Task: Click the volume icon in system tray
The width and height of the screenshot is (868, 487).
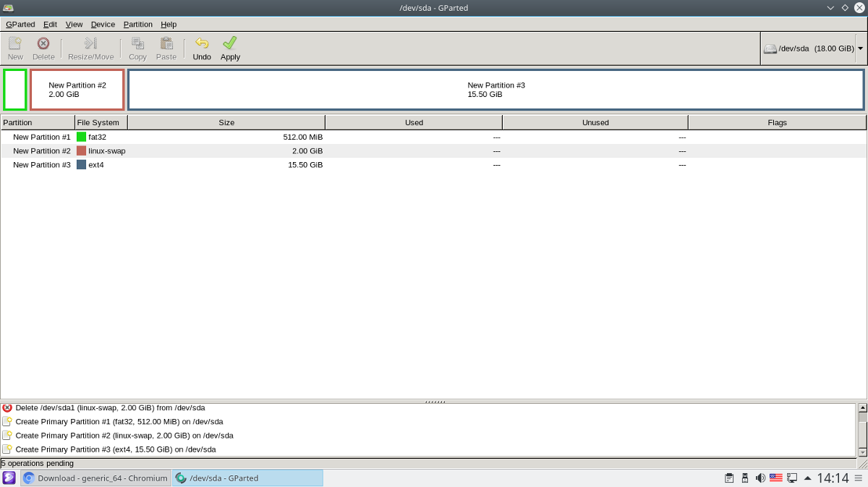Action: pyautogui.click(x=760, y=478)
